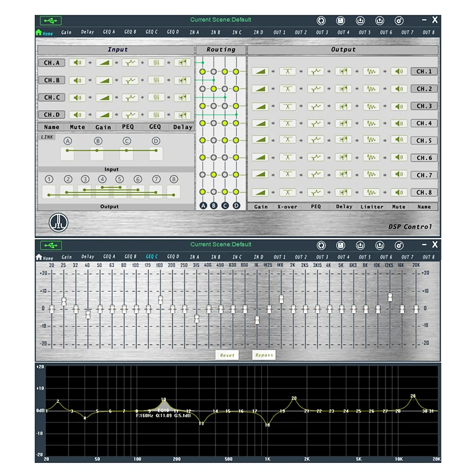Screen dimensions: 476x476
Task: Open the X-over icon for output CH.6
Action: coord(287,157)
